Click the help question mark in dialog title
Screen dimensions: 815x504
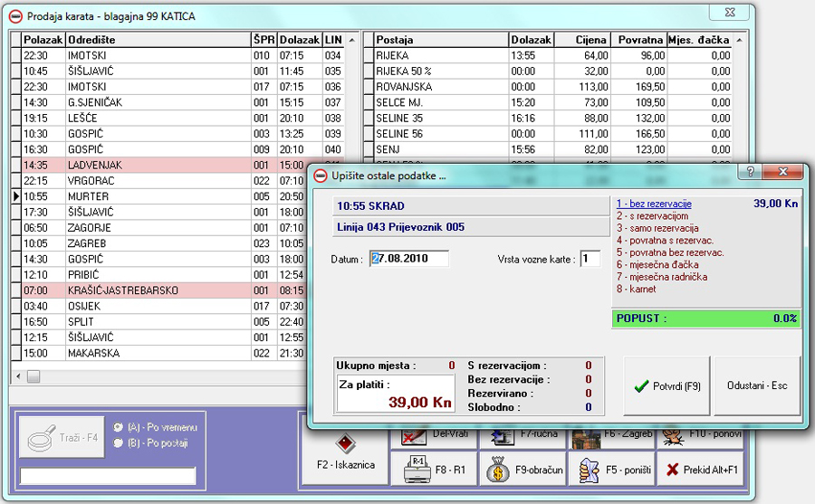(x=751, y=171)
